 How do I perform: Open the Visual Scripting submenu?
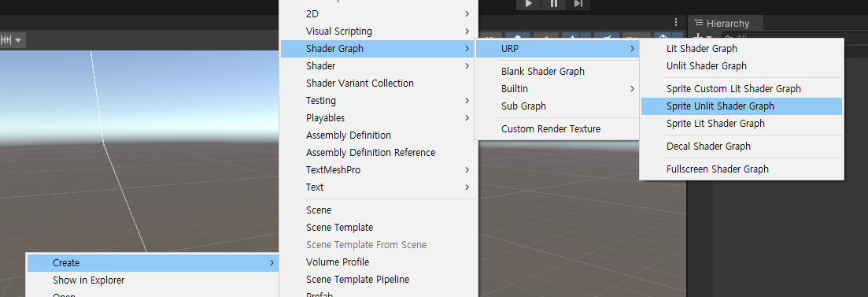tap(379, 31)
